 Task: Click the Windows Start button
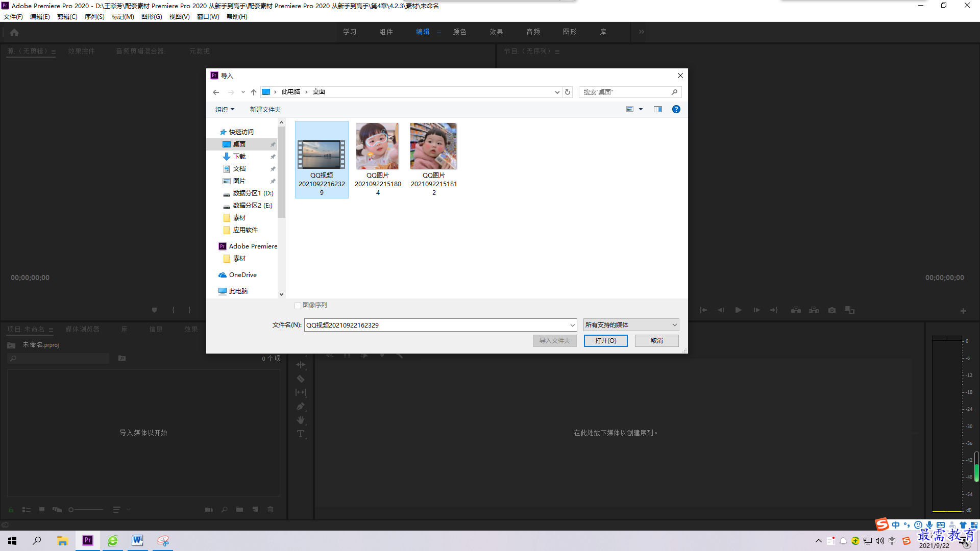12,540
